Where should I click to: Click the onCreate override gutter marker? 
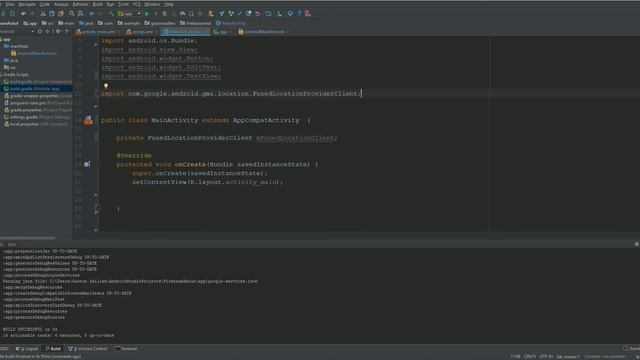click(x=87, y=164)
